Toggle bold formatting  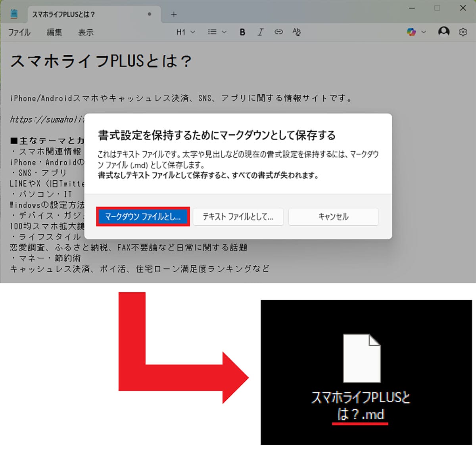click(x=242, y=32)
